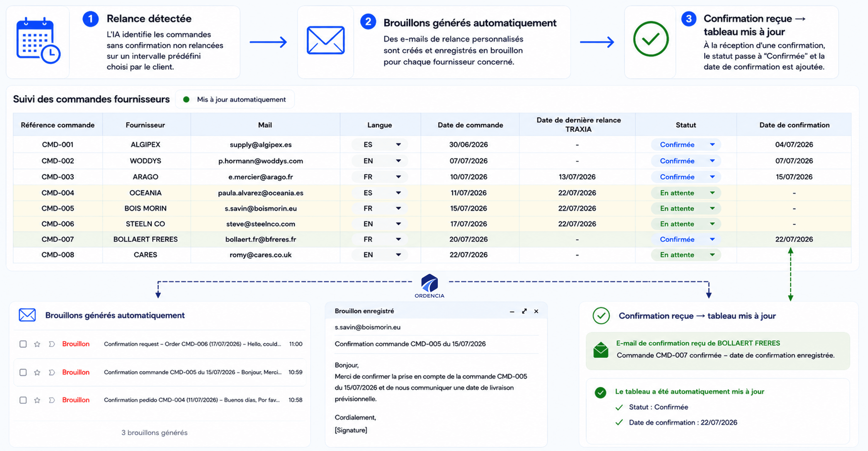Tick the checkbox for the CMD-005 draft row
The height and width of the screenshot is (451, 868).
tap(23, 372)
